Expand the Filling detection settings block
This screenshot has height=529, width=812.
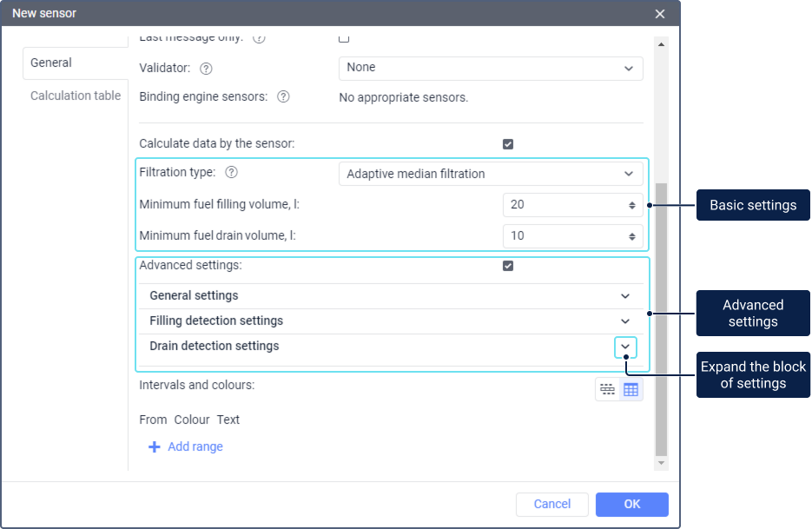click(625, 321)
